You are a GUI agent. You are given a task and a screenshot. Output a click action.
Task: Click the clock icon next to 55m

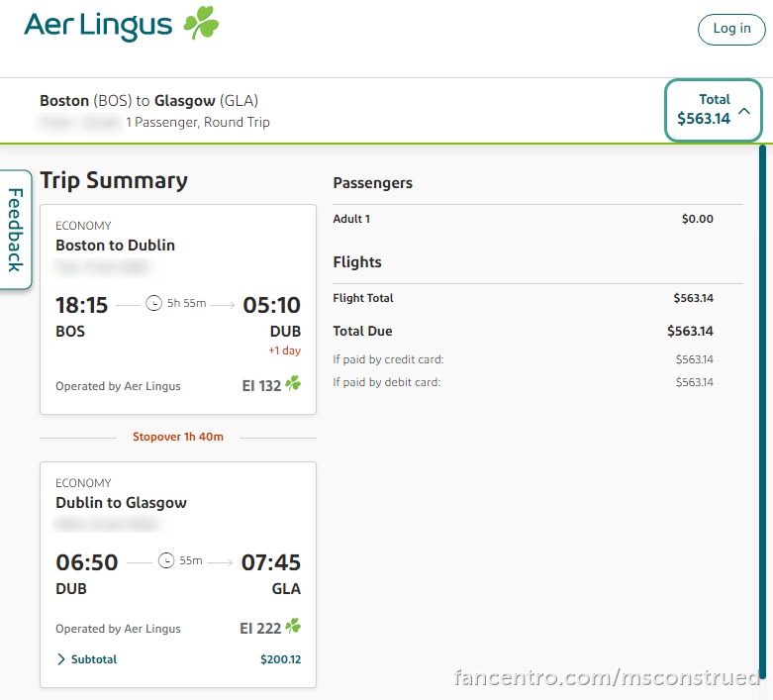point(166,560)
